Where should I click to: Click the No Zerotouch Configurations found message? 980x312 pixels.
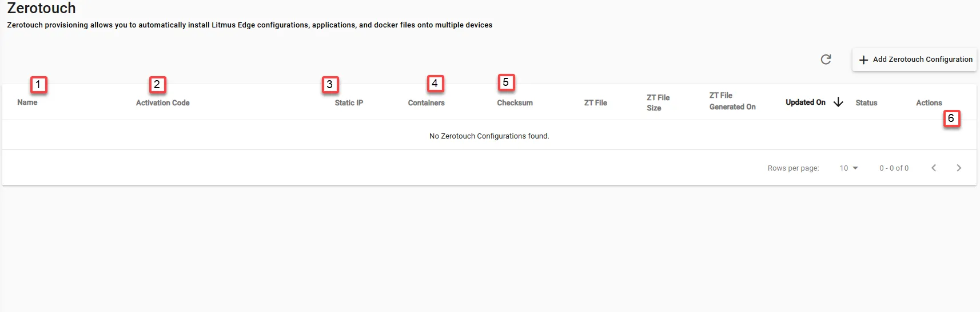(x=489, y=136)
